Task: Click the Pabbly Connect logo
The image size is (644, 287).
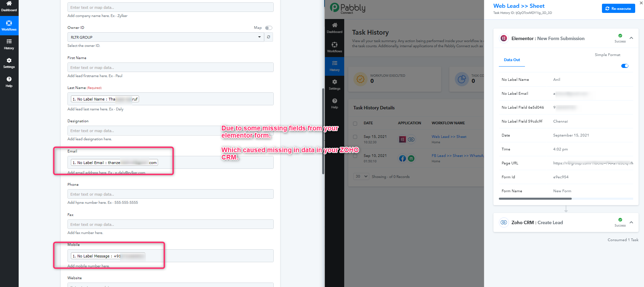Action: click(x=348, y=8)
